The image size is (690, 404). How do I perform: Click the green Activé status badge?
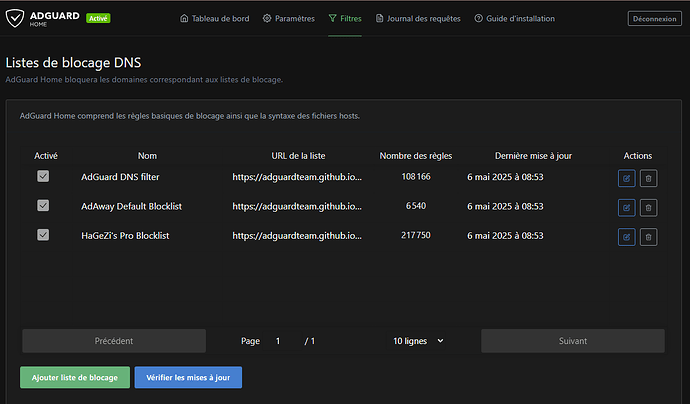point(98,18)
